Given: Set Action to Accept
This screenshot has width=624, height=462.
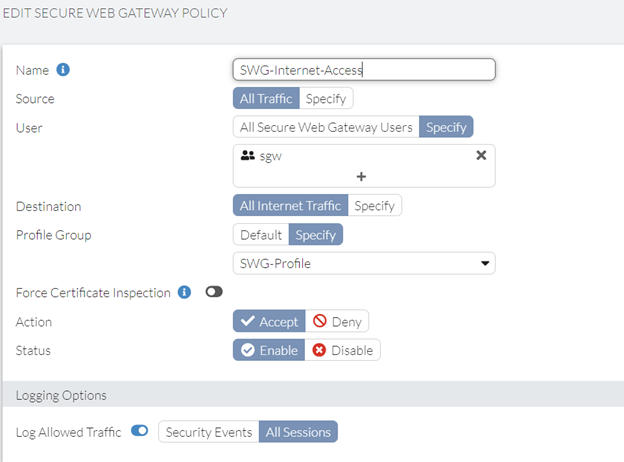Looking at the screenshot, I should coord(269,322).
